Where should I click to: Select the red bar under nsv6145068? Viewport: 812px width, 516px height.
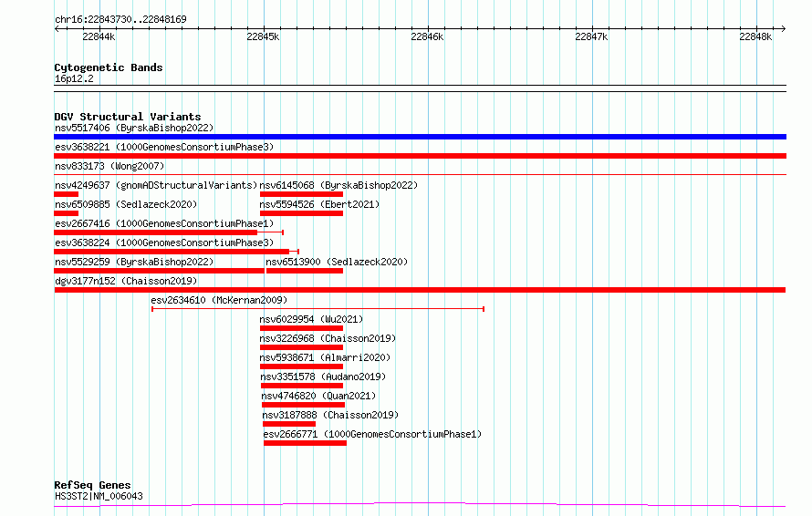point(301,194)
